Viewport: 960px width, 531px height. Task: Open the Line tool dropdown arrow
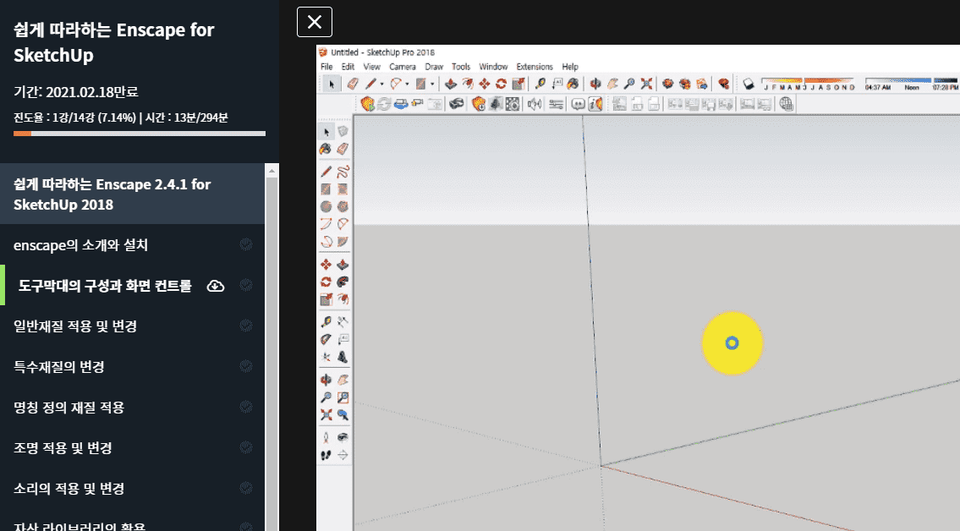coord(382,84)
